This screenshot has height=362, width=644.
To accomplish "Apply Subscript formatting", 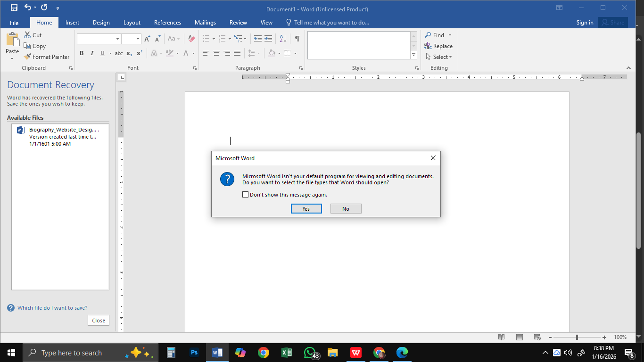I will tap(129, 53).
